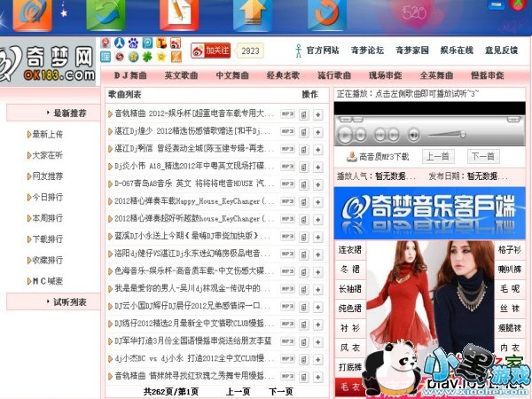Switch to the 英文歌曲 tab
Image resolution: width=532 pixels, height=399 pixels.
[x=181, y=75]
